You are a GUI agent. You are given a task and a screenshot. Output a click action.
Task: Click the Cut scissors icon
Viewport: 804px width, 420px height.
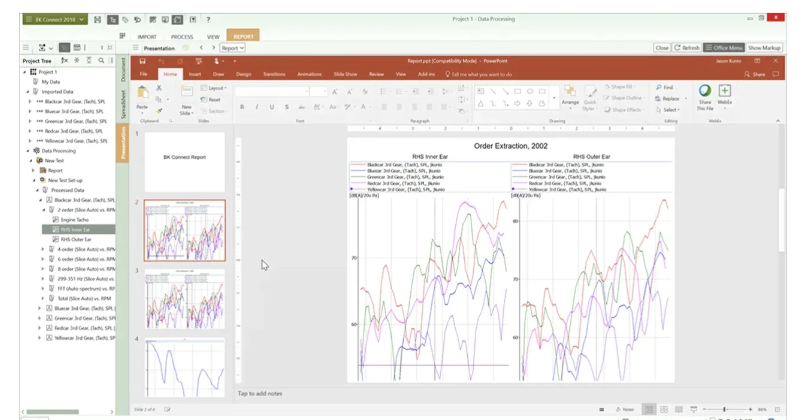[x=159, y=88]
